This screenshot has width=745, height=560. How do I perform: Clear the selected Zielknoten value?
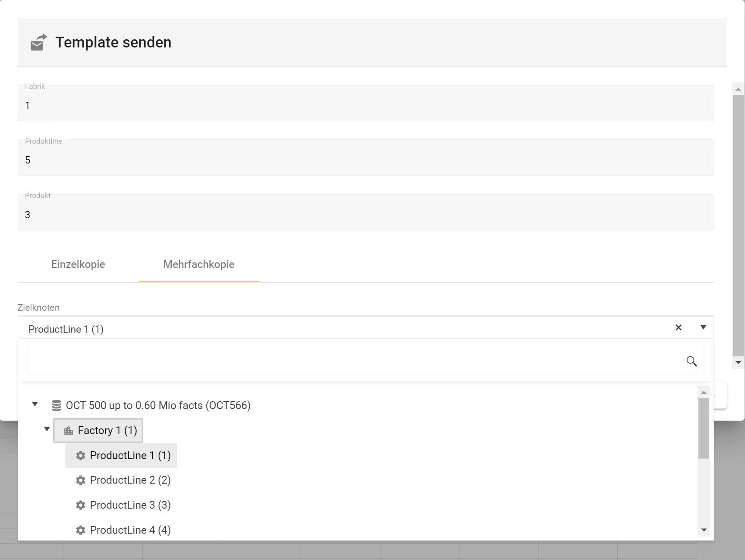pos(678,327)
